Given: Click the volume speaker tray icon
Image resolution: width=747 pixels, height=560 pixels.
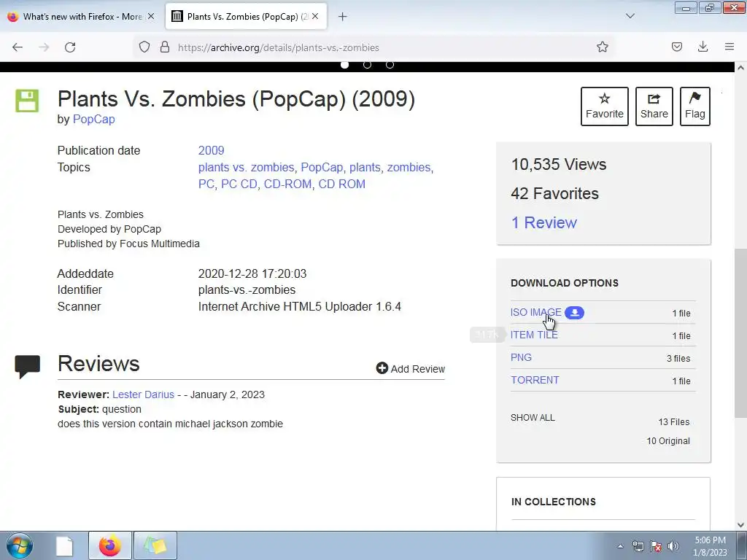Looking at the screenshot, I should point(673,546).
